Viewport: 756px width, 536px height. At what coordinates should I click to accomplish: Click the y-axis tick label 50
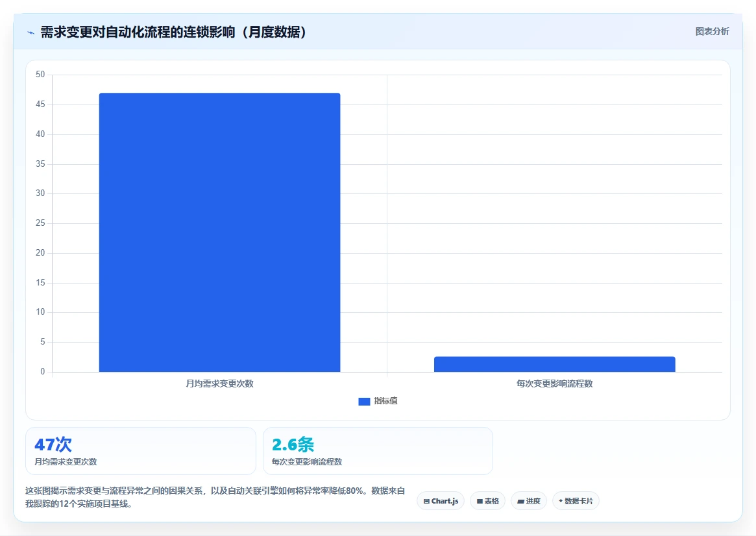(40, 74)
